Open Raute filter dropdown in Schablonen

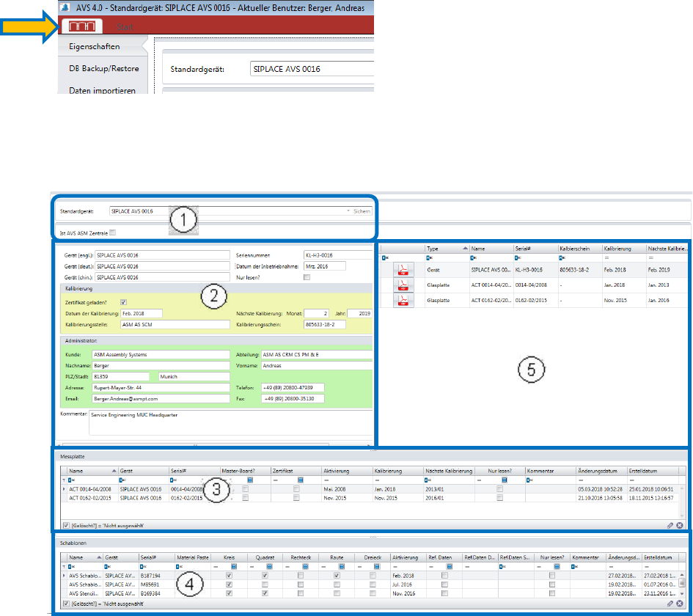click(x=341, y=567)
